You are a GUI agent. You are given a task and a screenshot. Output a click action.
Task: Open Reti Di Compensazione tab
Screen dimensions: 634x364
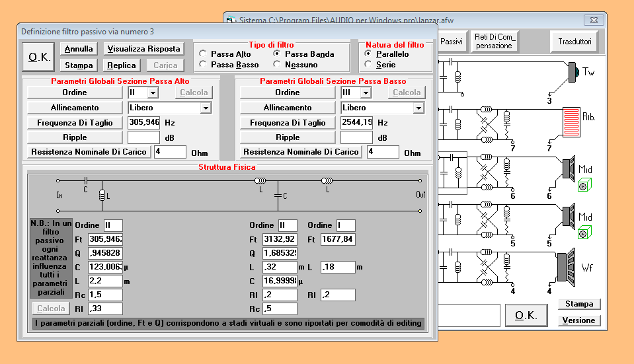click(x=494, y=41)
